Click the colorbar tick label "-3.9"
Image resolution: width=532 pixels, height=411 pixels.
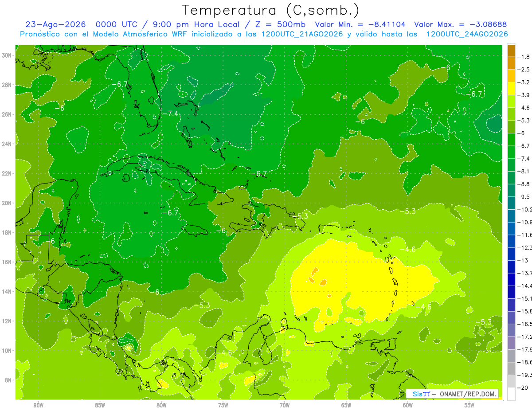[524, 95]
